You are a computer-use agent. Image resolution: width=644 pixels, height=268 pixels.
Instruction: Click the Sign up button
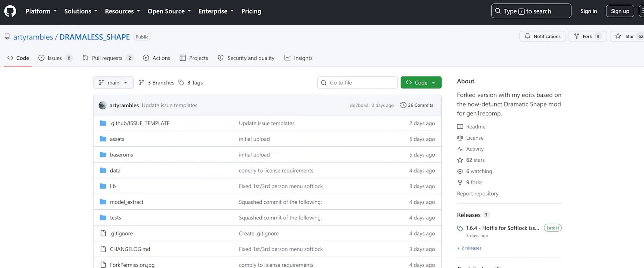click(620, 11)
